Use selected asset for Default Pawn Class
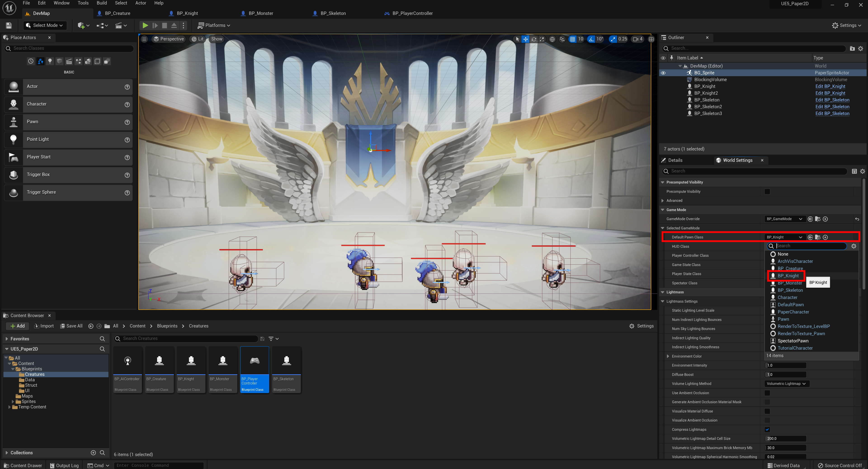This screenshot has height=469, width=868. point(810,237)
